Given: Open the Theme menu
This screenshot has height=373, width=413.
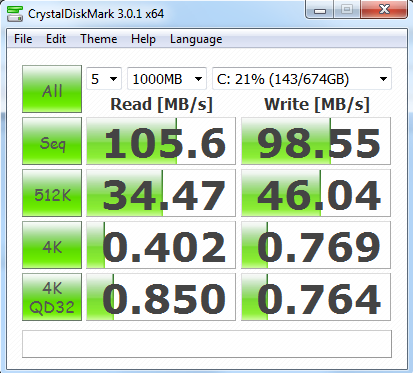Looking at the screenshot, I should [99, 39].
